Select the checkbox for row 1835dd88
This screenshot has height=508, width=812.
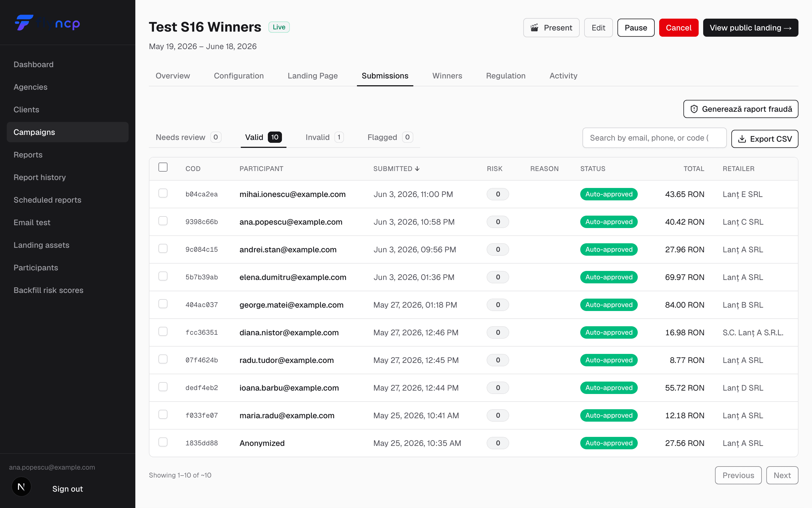[163, 442]
